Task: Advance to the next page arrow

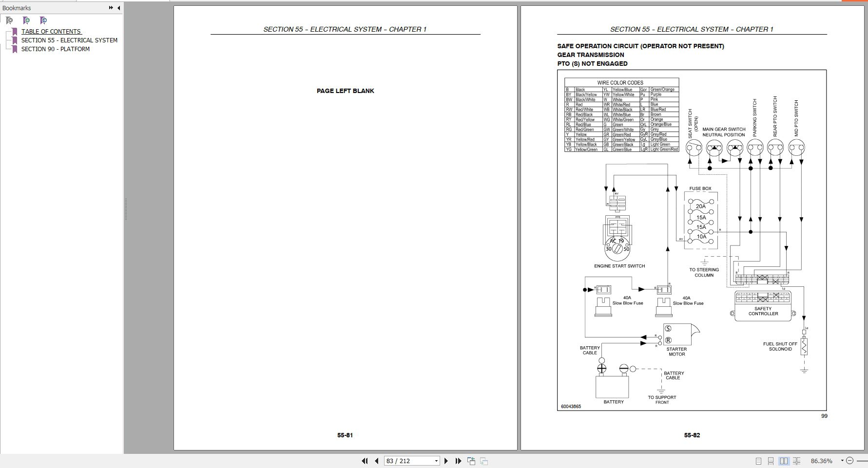Action: pos(446,461)
